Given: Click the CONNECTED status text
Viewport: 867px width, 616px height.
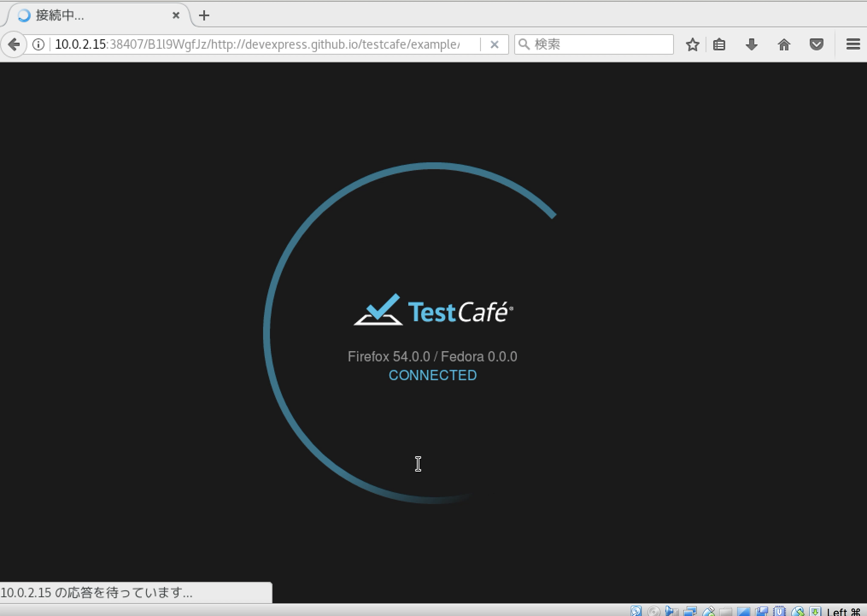Looking at the screenshot, I should tap(432, 375).
